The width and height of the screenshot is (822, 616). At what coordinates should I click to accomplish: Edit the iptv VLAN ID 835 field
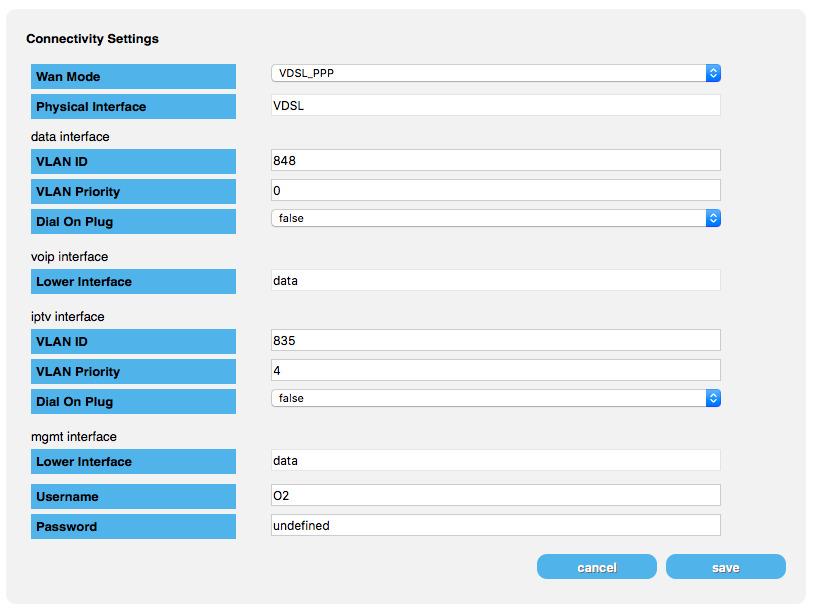pyautogui.click(x=495, y=340)
